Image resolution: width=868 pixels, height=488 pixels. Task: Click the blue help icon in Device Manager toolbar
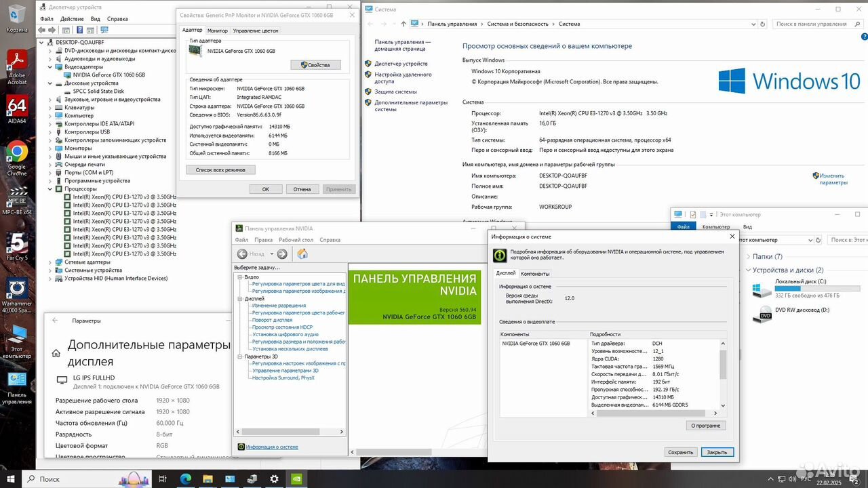coord(81,29)
